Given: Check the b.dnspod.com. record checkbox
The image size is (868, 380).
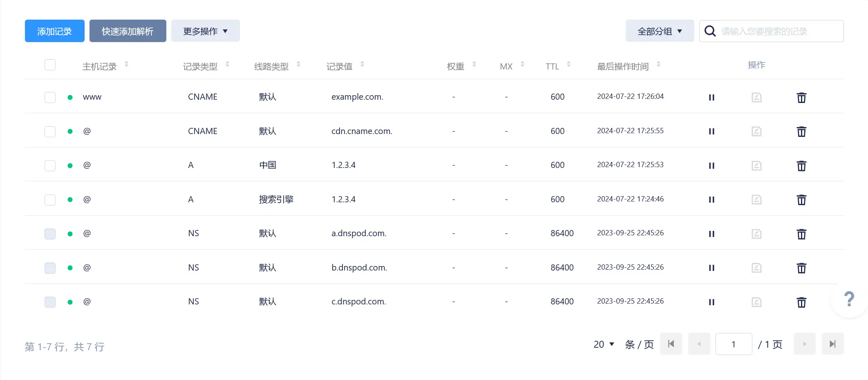Looking at the screenshot, I should [50, 268].
